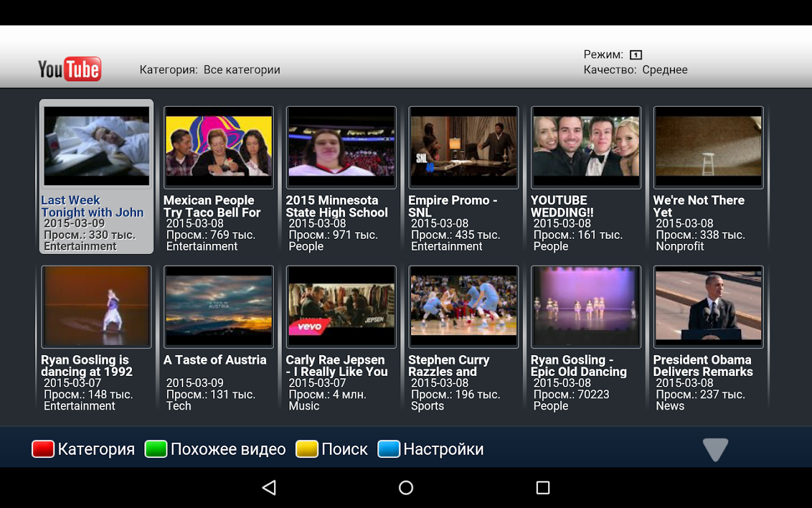Click the Поиск label in the bottom bar
This screenshot has height=508, width=812.
tap(345, 449)
